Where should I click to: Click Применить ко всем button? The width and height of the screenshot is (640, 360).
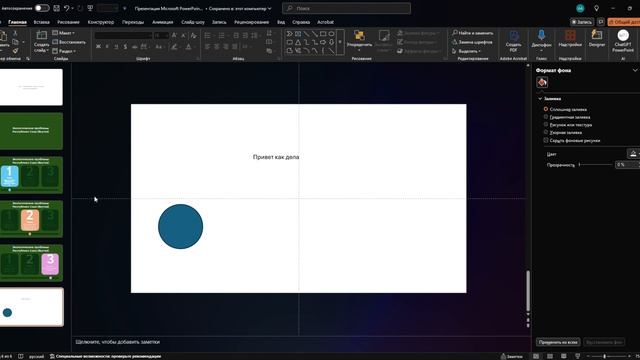click(x=558, y=342)
